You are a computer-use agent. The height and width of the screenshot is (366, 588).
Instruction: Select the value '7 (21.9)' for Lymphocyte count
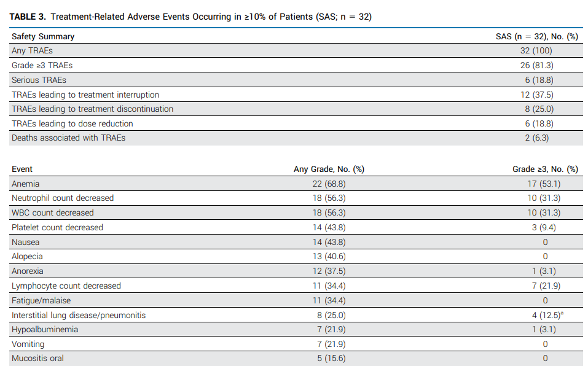[x=546, y=286]
